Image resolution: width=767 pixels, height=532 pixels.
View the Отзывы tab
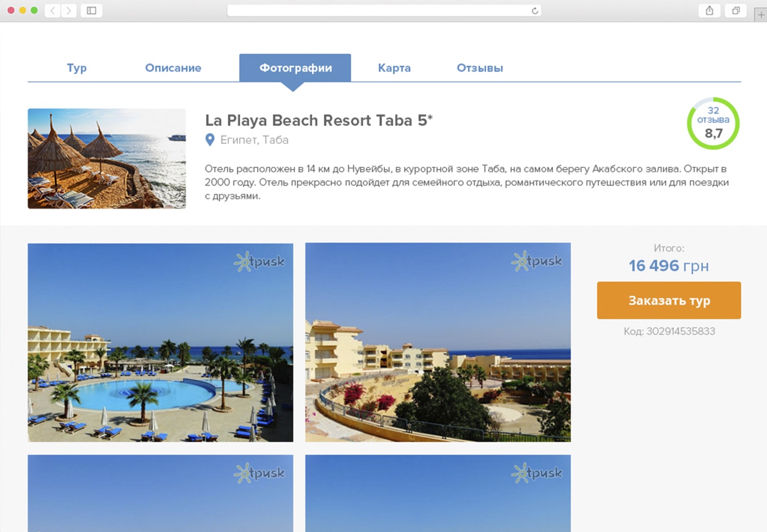pos(480,68)
